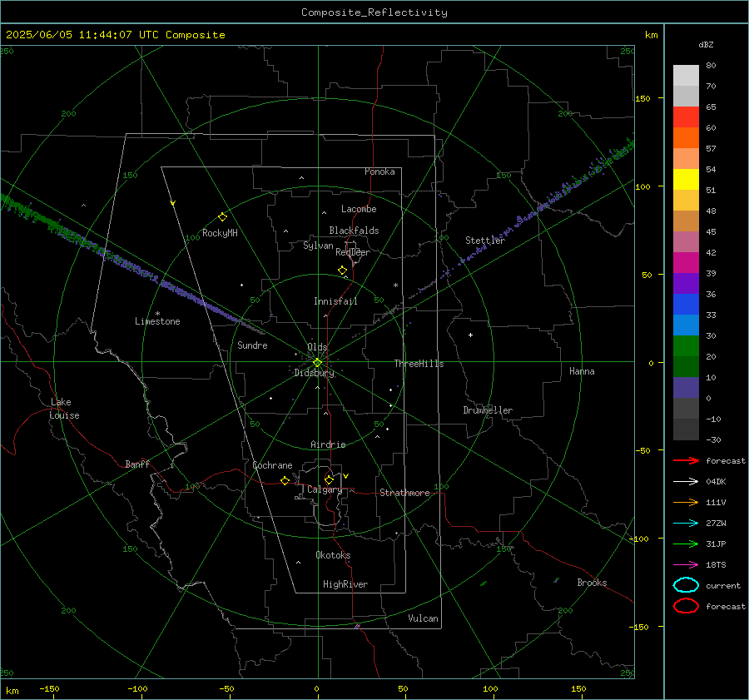This screenshot has width=749, height=700.
Task: Click the Blackfalds city label
Action: coord(354,231)
